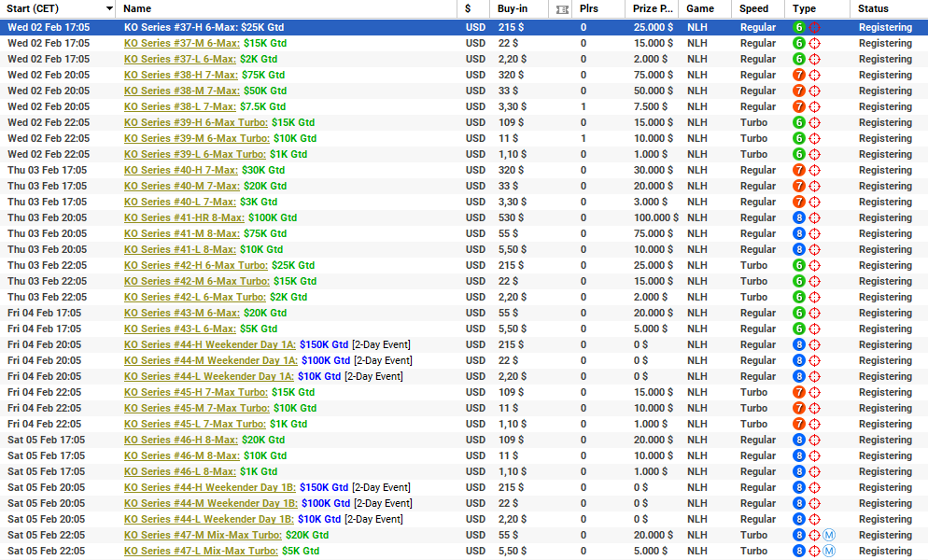Sort by the Buy-in column header

(x=513, y=9)
